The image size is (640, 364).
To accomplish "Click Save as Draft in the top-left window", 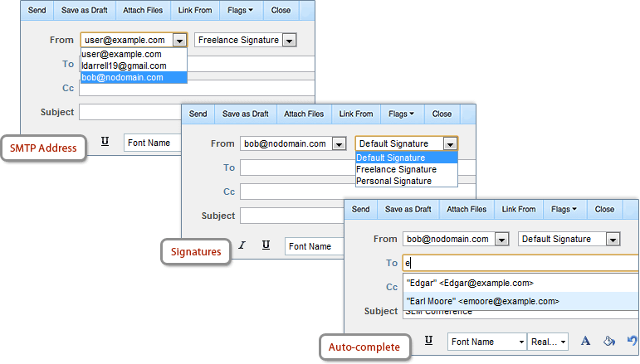I will (82, 11).
